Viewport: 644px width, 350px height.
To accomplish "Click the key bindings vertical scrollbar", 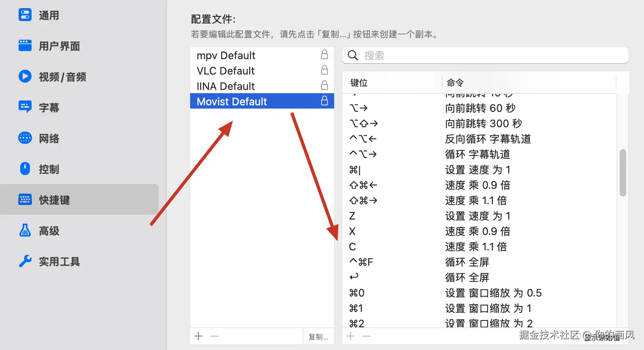I will [623, 173].
